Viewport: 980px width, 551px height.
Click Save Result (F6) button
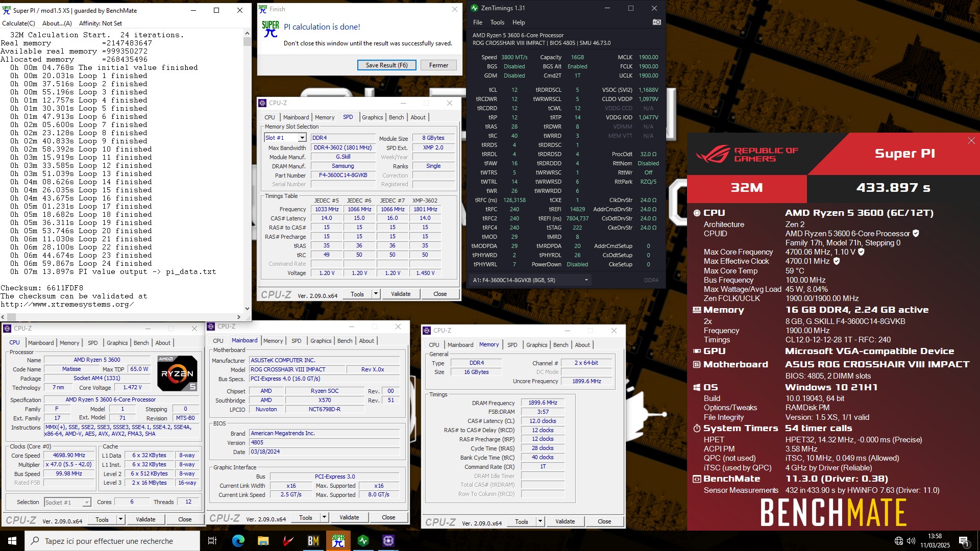(x=386, y=65)
